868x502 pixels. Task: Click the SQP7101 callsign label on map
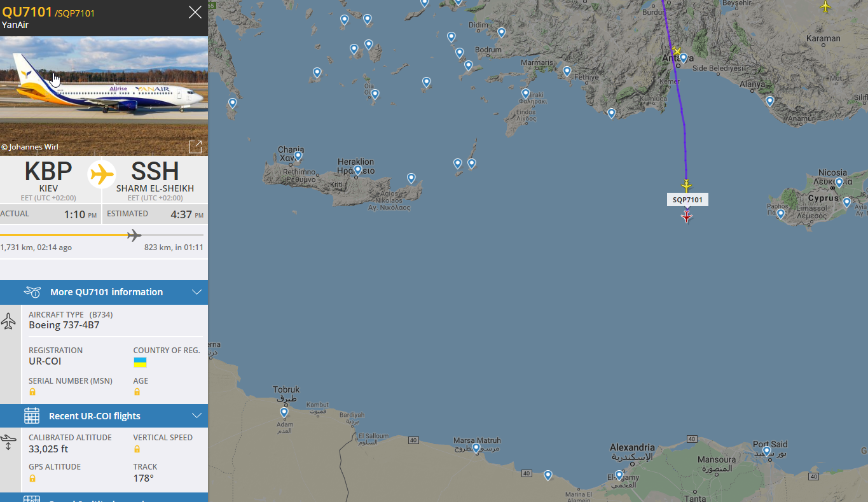point(687,200)
